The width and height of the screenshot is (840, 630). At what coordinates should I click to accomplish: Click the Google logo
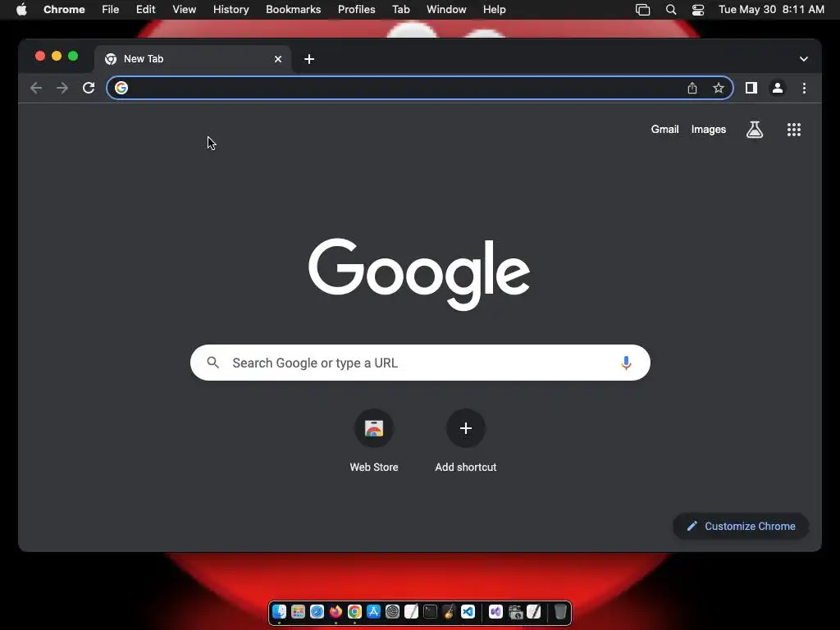tap(419, 274)
